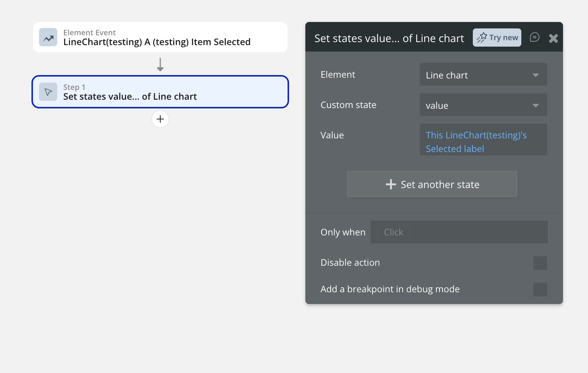Click the panel title Set states value... of Line chart
This screenshot has height=373, width=588.
(x=389, y=38)
